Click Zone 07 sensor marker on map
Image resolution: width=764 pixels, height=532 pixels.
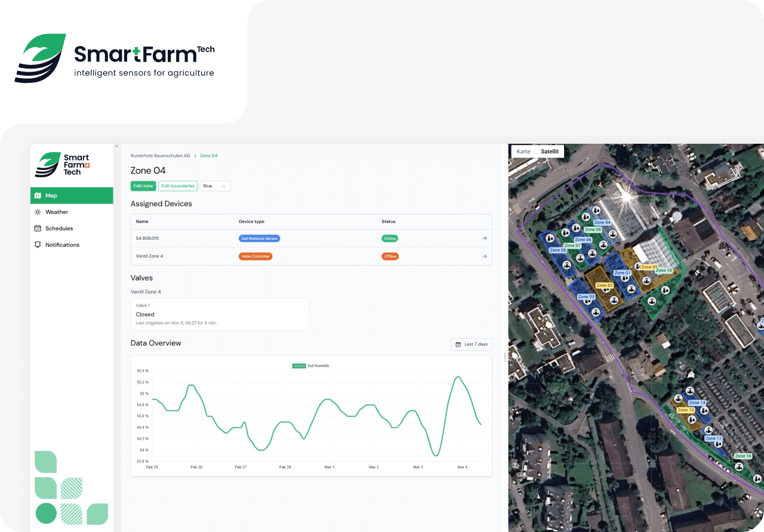[565, 233]
